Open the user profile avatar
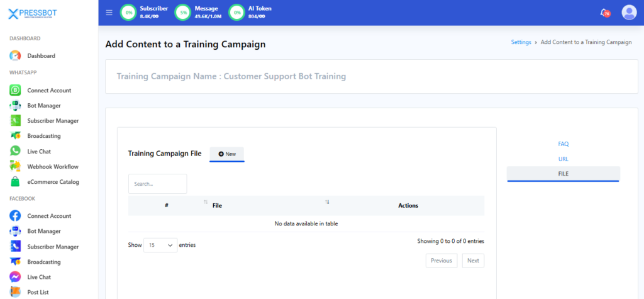Screen dimensions: 644x299 tap(629, 13)
